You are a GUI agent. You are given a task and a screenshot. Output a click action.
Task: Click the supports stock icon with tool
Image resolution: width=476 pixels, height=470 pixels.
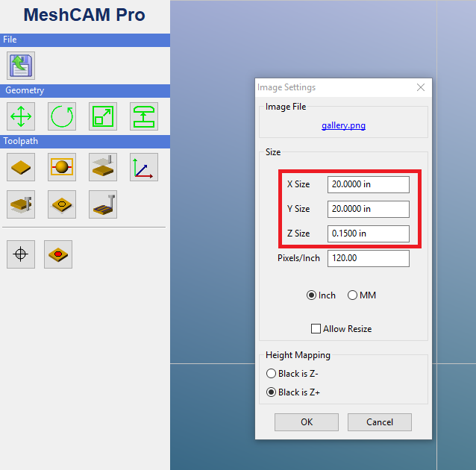click(x=21, y=204)
